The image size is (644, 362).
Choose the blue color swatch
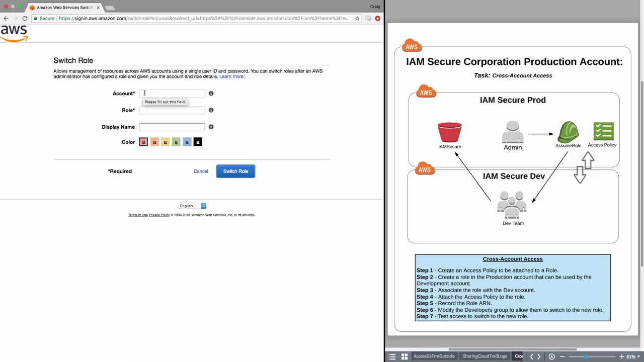(187, 142)
